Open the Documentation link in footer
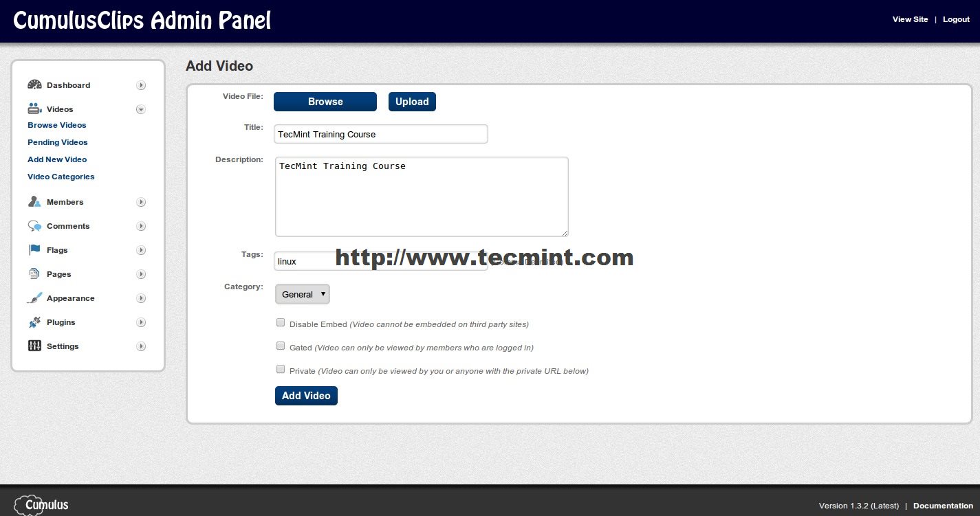Viewport: 980px width, 516px height. click(943, 506)
